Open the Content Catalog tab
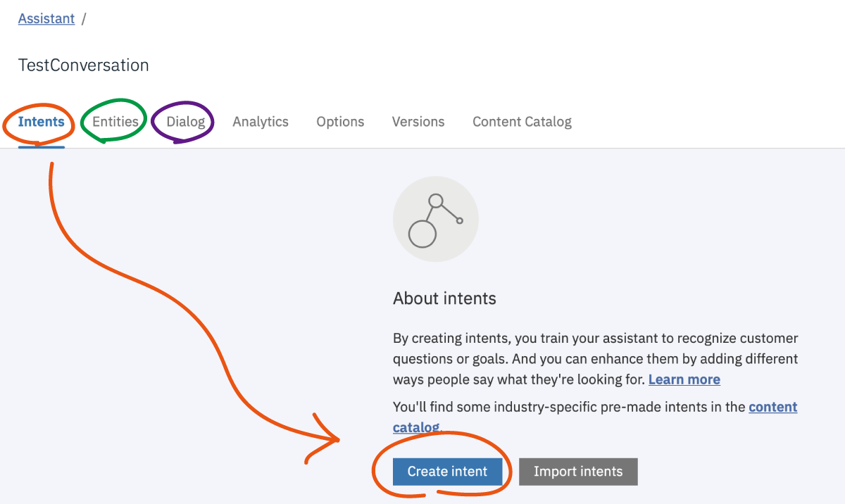 point(521,121)
